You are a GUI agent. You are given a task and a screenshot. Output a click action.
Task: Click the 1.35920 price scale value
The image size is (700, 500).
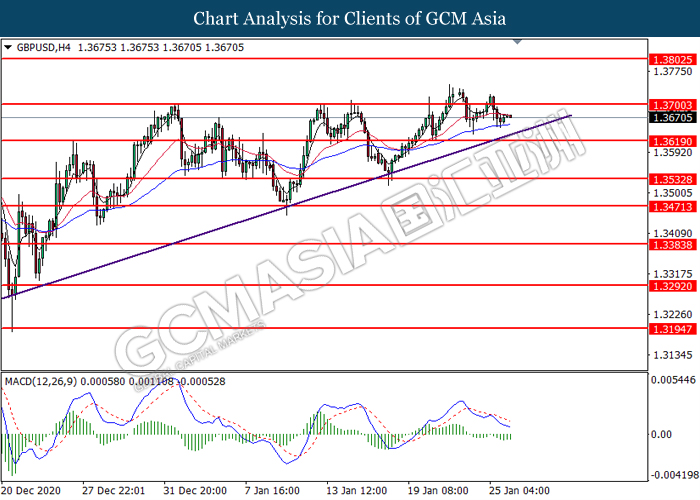coord(672,153)
